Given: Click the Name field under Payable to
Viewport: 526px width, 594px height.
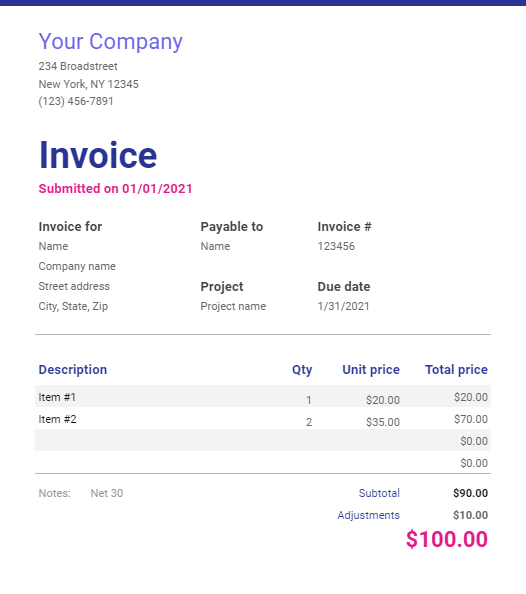Looking at the screenshot, I should coord(215,246).
